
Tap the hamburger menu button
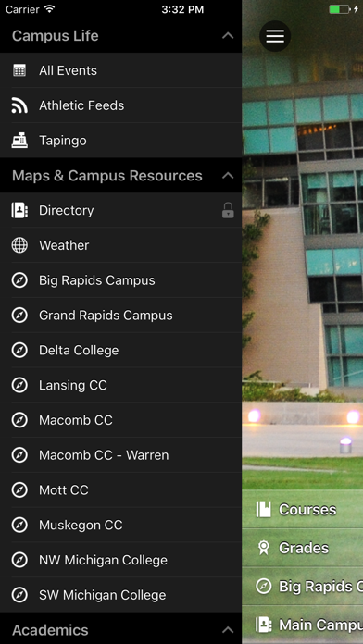[x=275, y=36]
